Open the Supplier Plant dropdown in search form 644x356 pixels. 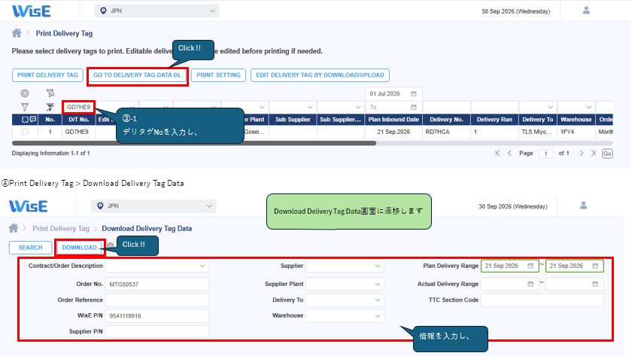[x=345, y=284]
